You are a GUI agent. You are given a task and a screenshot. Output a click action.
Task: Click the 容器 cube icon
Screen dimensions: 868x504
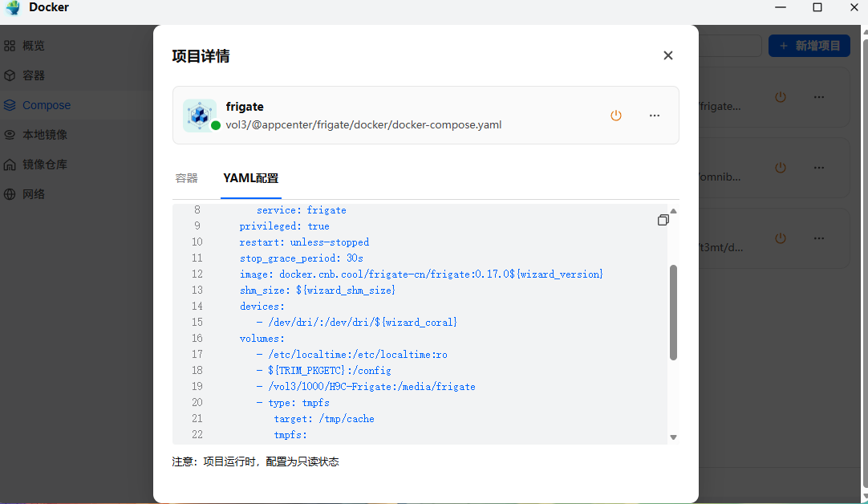10,75
